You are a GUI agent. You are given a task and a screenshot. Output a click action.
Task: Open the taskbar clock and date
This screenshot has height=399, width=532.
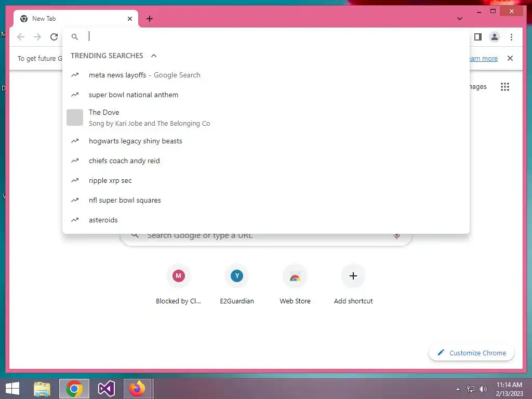click(509, 389)
